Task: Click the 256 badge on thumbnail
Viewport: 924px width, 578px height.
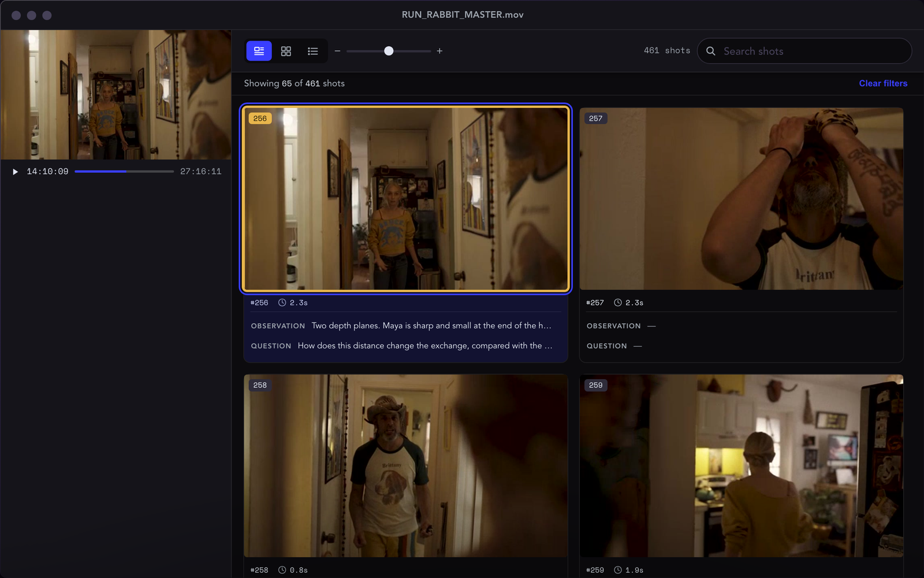Action: pos(260,118)
